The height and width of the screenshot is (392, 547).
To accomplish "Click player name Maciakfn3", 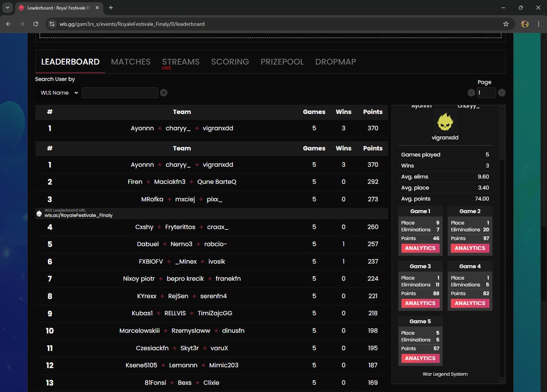I will [x=170, y=182].
